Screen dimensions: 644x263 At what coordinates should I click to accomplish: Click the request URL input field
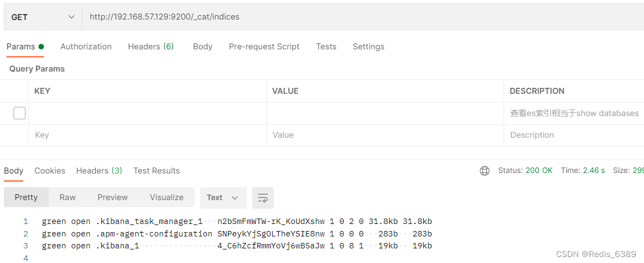(x=358, y=17)
